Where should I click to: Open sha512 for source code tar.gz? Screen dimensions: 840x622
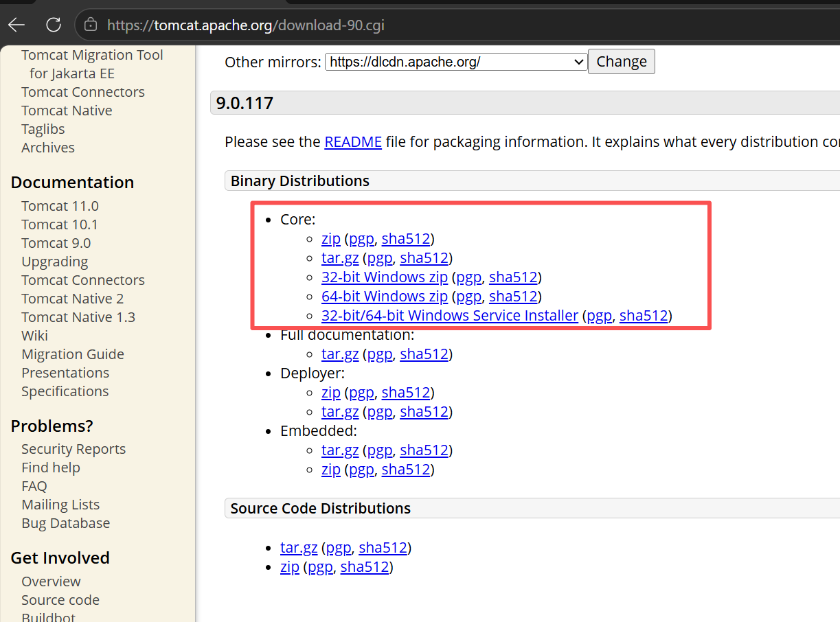pyautogui.click(x=383, y=548)
